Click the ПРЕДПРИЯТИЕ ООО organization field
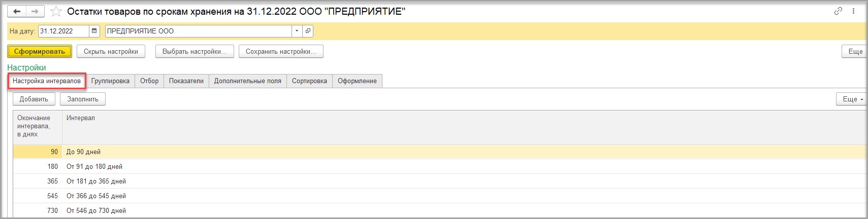The width and height of the screenshot is (868, 219). (199, 31)
